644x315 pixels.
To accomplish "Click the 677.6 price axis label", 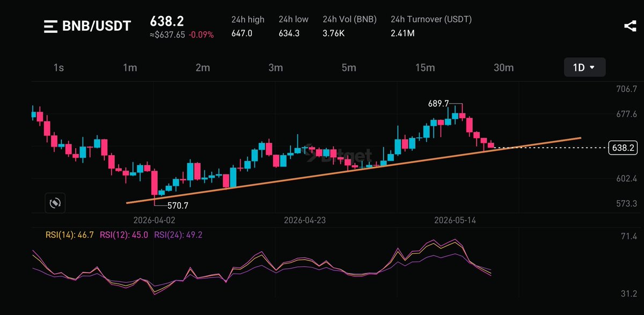I will (627, 114).
